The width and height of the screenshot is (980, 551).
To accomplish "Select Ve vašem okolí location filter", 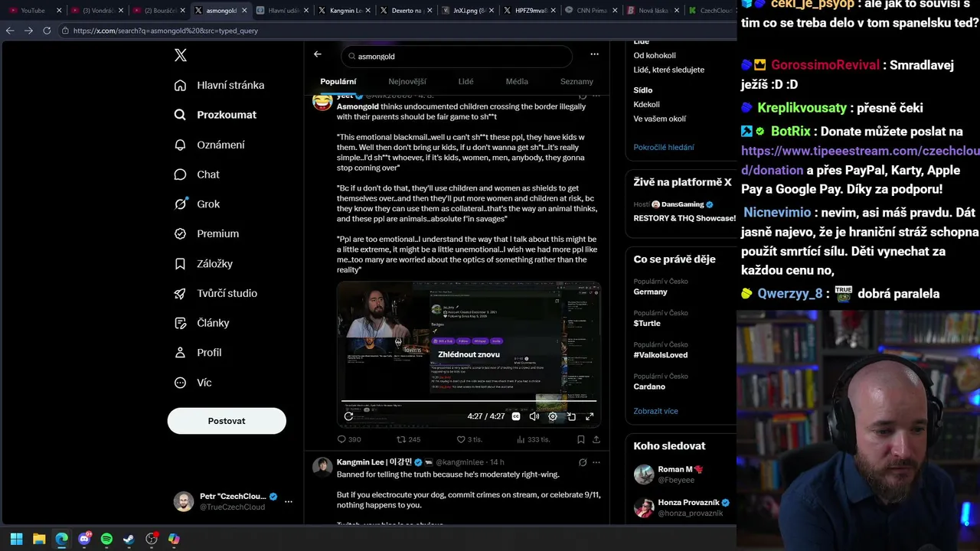I will pyautogui.click(x=660, y=119).
